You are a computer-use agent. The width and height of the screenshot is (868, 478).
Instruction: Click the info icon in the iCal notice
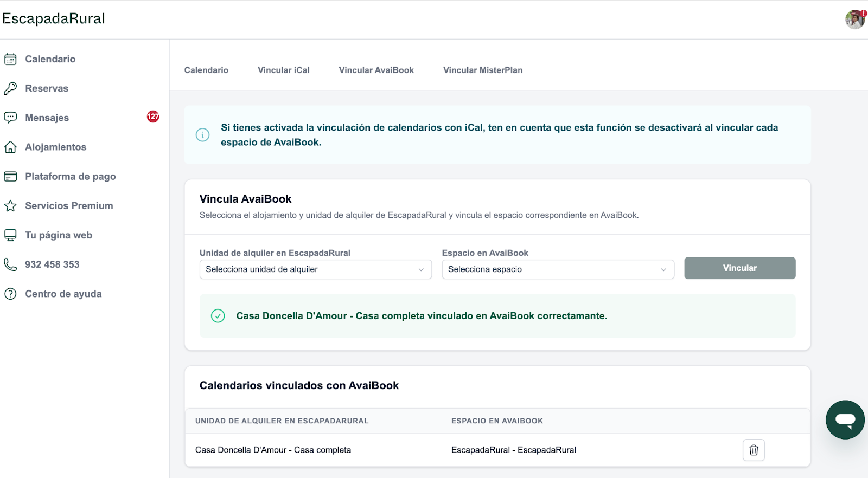[x=202, y=135]
